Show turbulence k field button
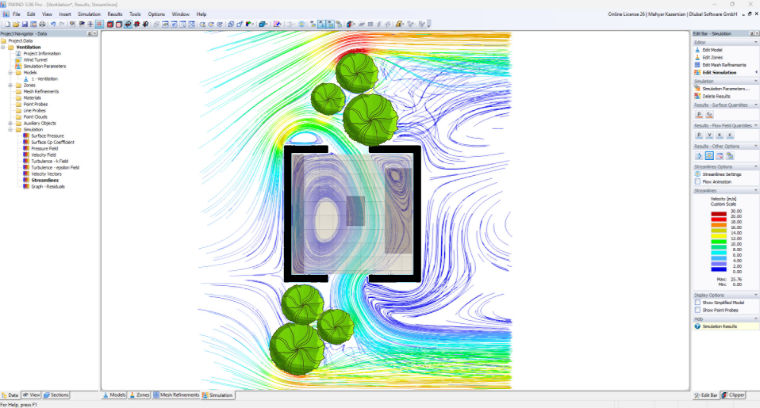The image size is (760, 408). click(x=719, y=135)
